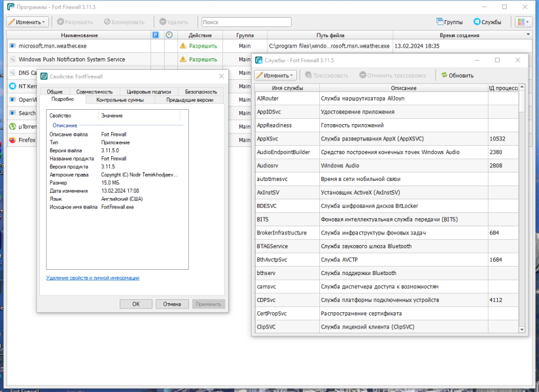
Task: Click the Firefox program icon
Action: pyautogui.click(x=12, y=140)
